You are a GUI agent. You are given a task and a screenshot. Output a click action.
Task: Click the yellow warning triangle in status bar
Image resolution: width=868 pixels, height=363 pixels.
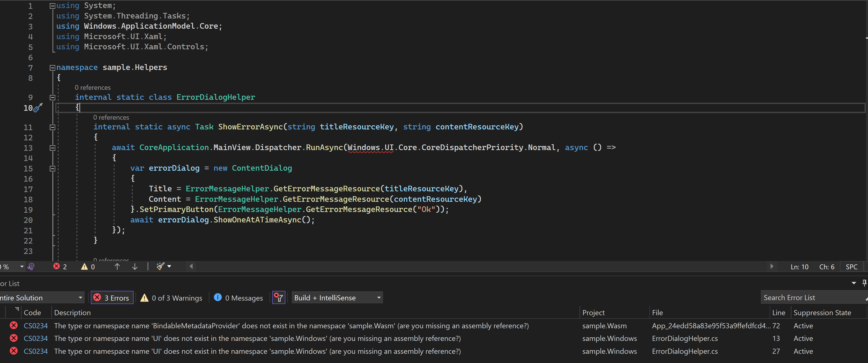point(84,267)
